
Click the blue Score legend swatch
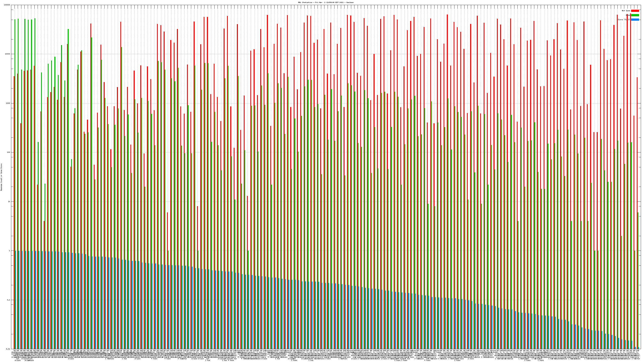(x=635, y=20)
